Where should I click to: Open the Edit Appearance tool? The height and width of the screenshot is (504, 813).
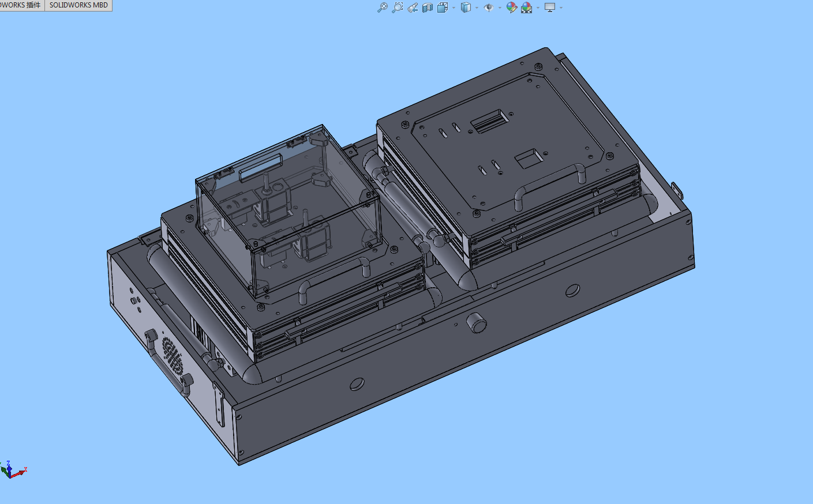(x=512, y=7)
